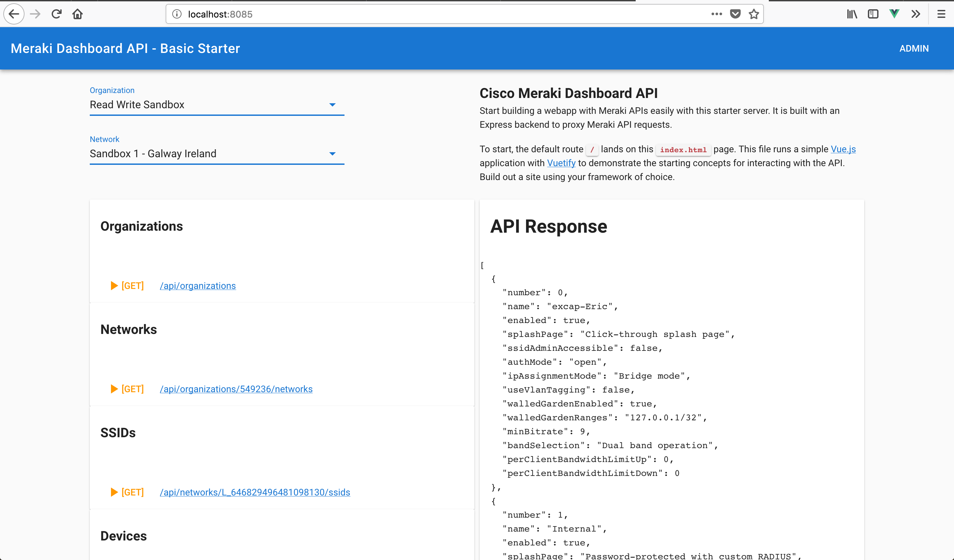Open the Organization dropdown arrow
The width and height of the screenshot is (954, 560).
(332, 105)
